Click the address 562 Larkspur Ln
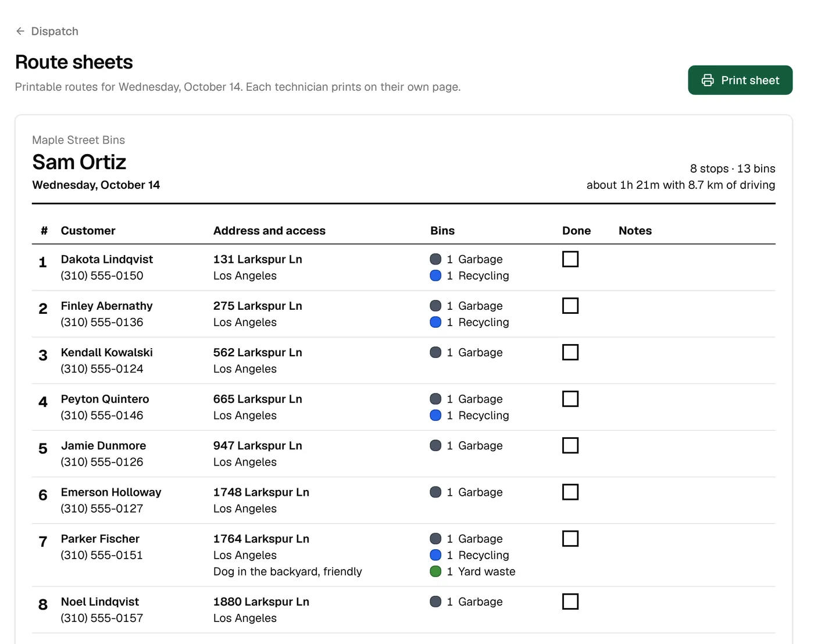 (258, 352)
